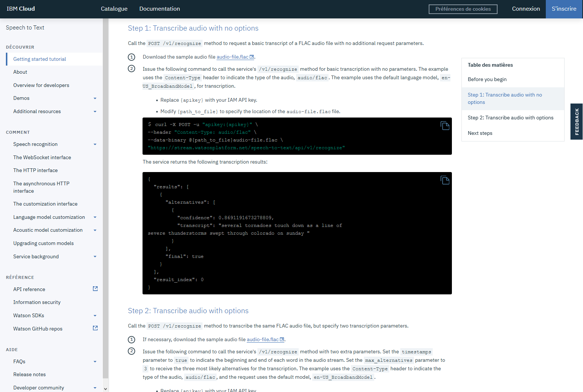Expand the Speech recognition section
This screenshot has height=392, width=583.
coord(95,144)
